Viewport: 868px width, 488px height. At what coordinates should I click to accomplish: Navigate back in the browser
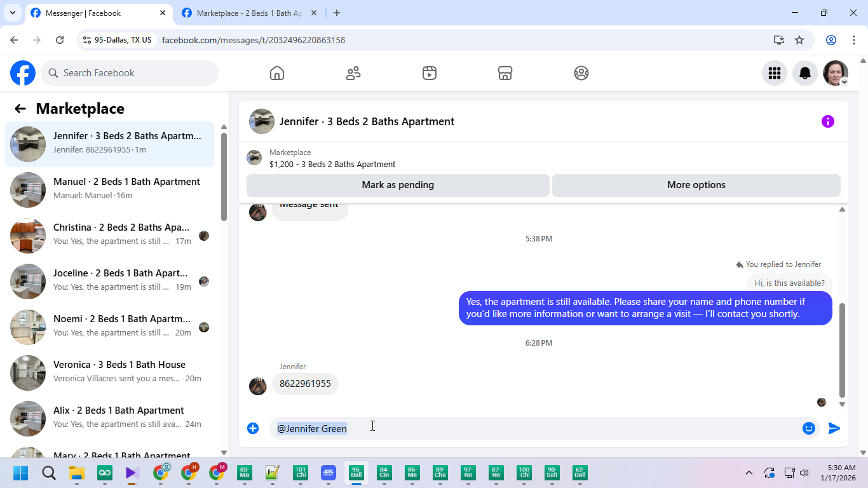14,40
